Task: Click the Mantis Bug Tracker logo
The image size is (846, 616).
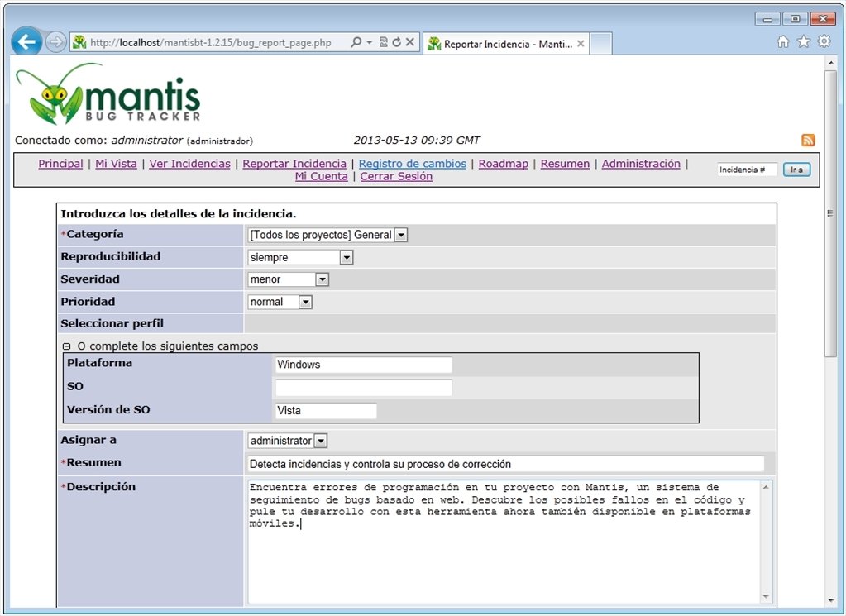Action: pyautogui.click(x=108, y=94)
